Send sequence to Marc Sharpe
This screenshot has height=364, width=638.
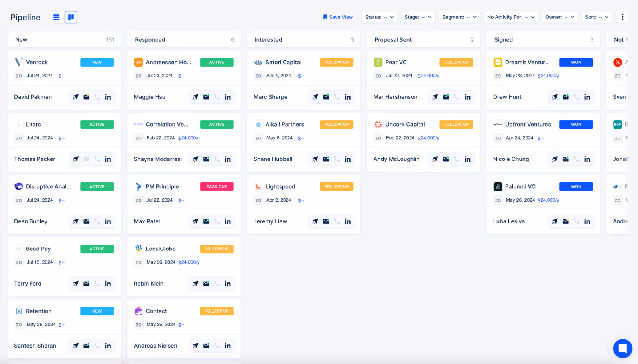point(315,97)
